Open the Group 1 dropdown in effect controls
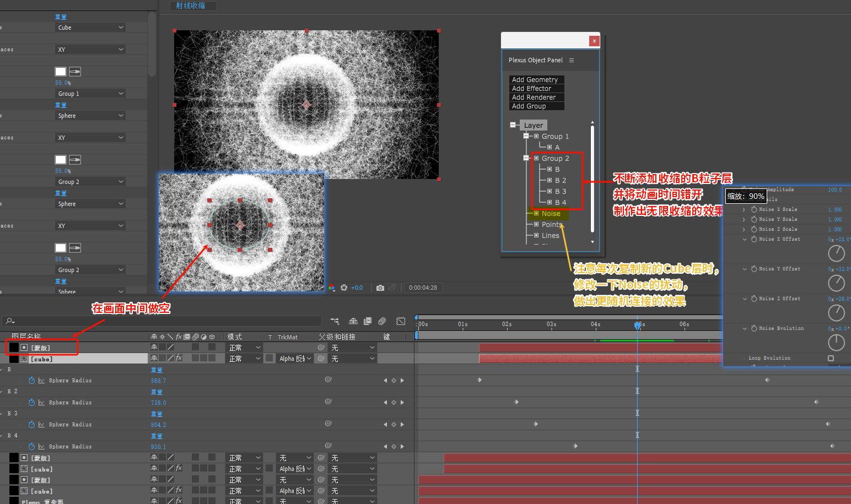 click(x=91, y=94)
